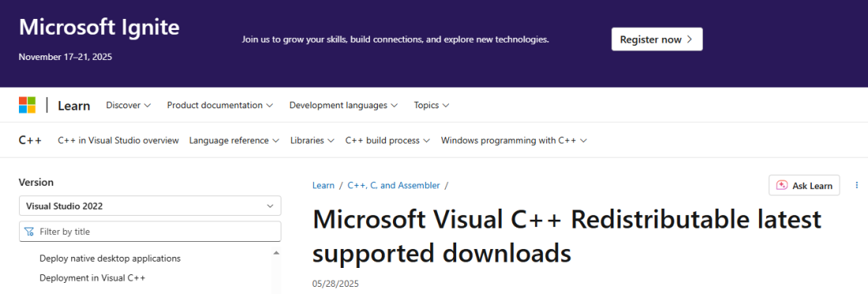This screenshot has height=294, width=868.
Task: Open Windows programming with C++ menu
Action: [514, 141]
